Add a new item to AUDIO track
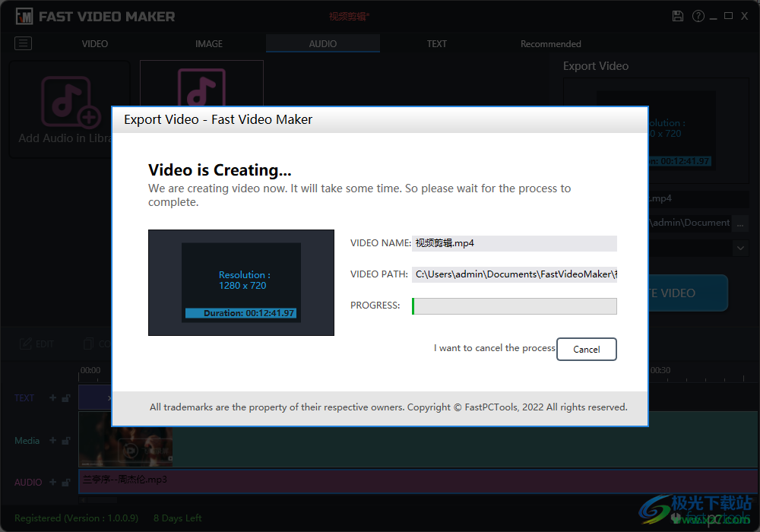 point(53,482)
